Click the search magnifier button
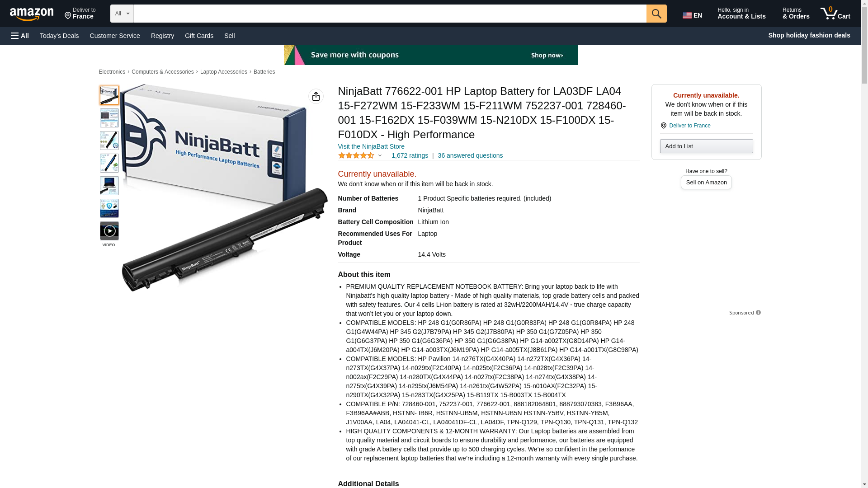 [656, 14]
